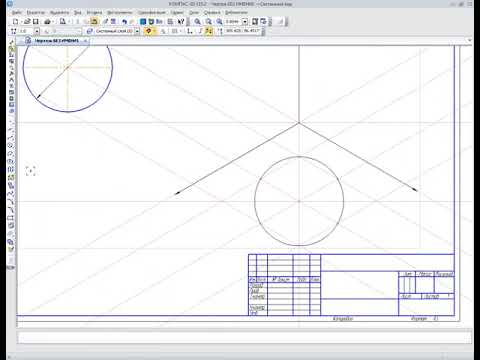The image size is (480, 360).
Task: Open the Выделить menu
Action: click(59, 12)
